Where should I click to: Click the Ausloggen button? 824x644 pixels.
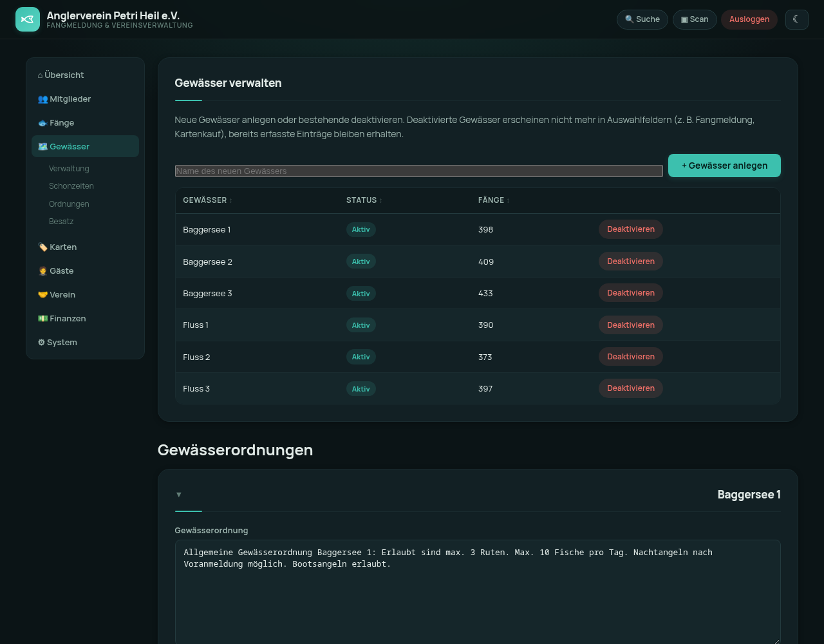(x=749, y=19)
